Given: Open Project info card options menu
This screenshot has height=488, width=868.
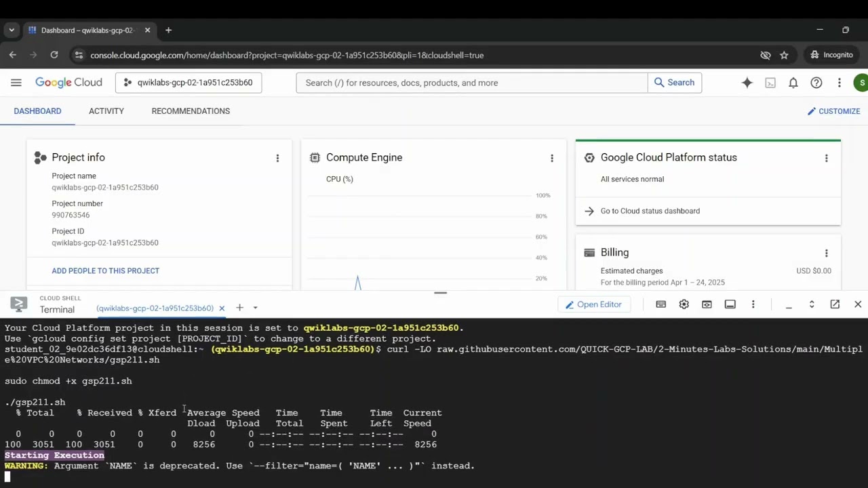Looking at the screenshot, I should 277,158.
